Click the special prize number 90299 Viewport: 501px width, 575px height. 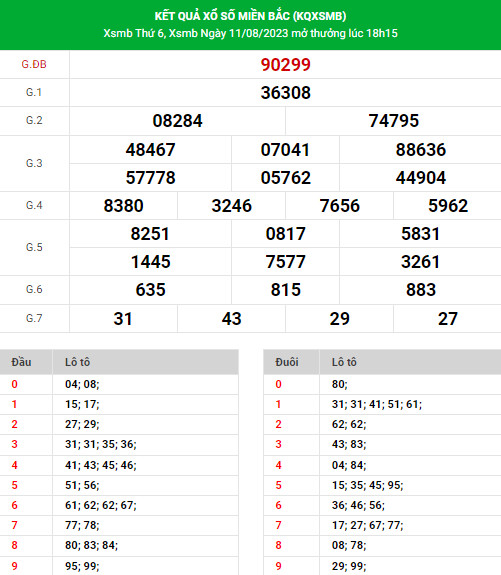[285, 65]
